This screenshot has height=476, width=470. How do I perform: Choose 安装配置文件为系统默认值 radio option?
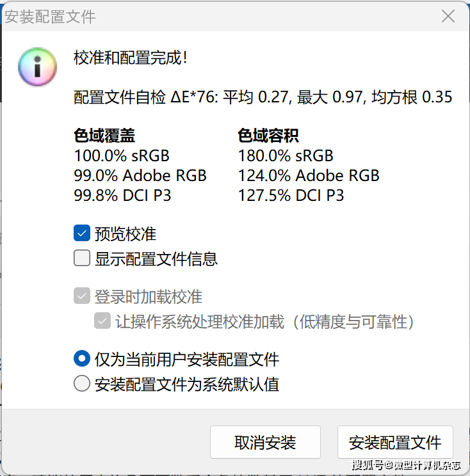point(82,384)
